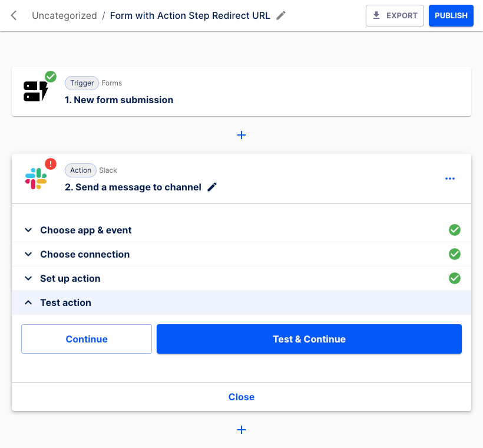483x448 pixels.
Task: Click the download icon inside the Export button
Action: (x=377, y=15)
